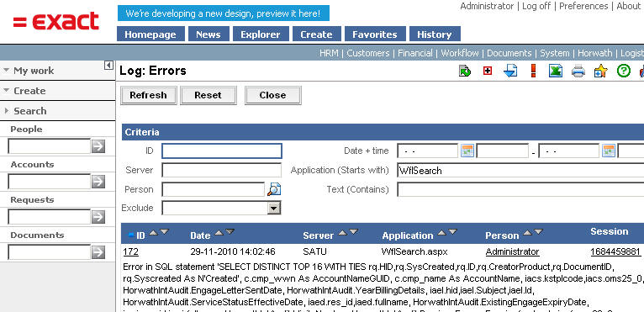The height and width of the screenshot is (312, 644).
Task: Sort Date column ascending
Action: pos(219,232)
